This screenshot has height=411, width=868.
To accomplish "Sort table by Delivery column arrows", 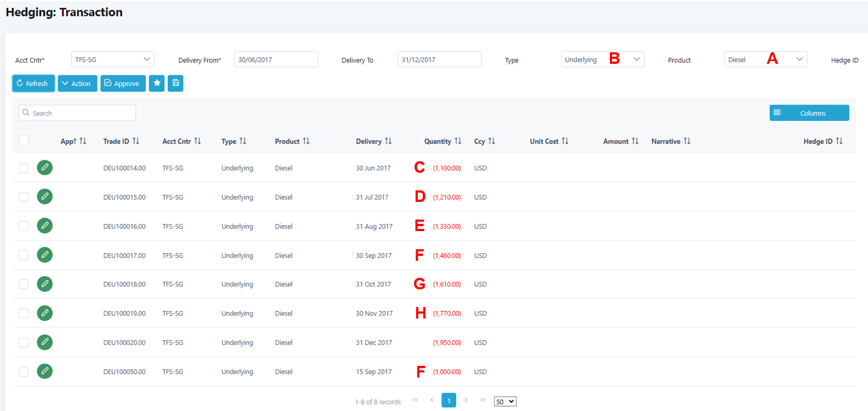I will (388, 141).
